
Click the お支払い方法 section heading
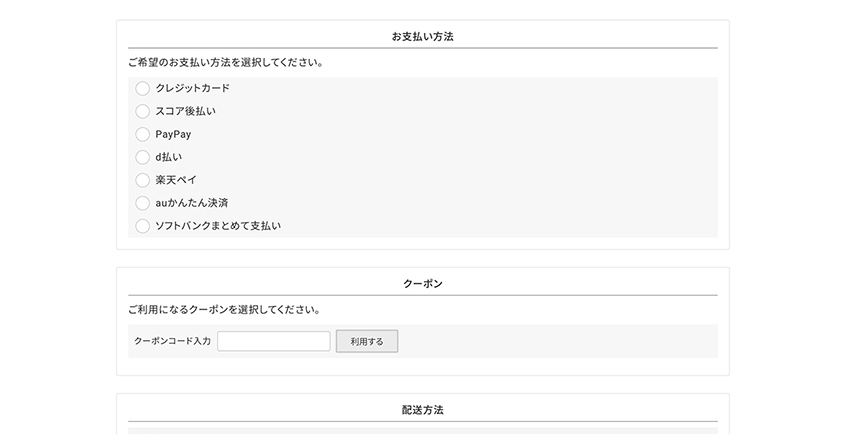tap(422, 37)
